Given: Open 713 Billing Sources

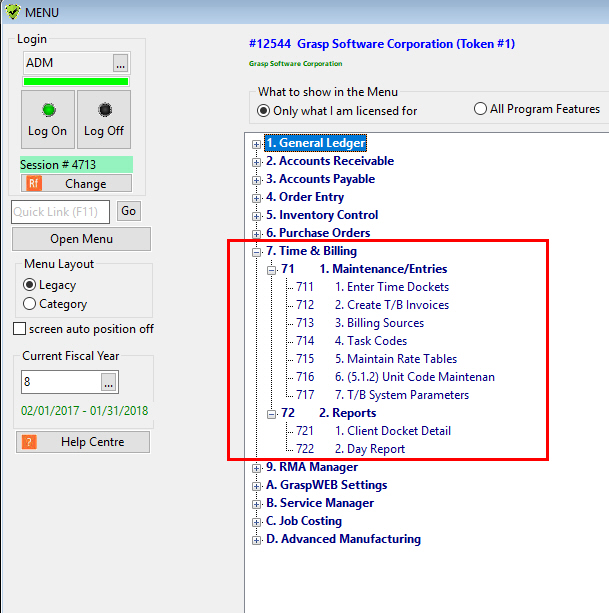Looking at the screenshot, I should 360,323.
